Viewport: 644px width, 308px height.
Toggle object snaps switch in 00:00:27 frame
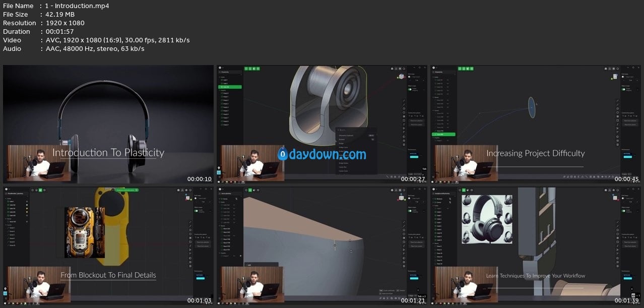click(410, 89)
